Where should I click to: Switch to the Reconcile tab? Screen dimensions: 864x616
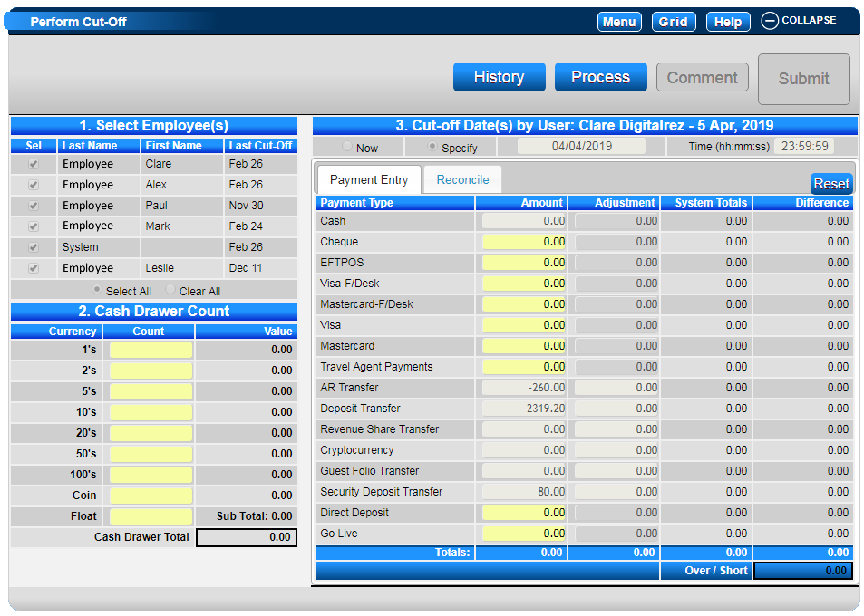(x=463, y=180)
